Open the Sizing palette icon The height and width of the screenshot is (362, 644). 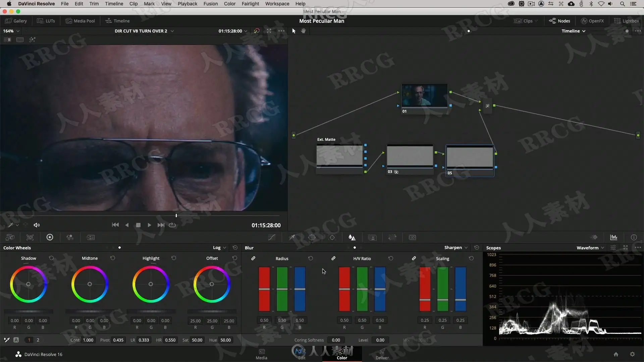[392, 237]
